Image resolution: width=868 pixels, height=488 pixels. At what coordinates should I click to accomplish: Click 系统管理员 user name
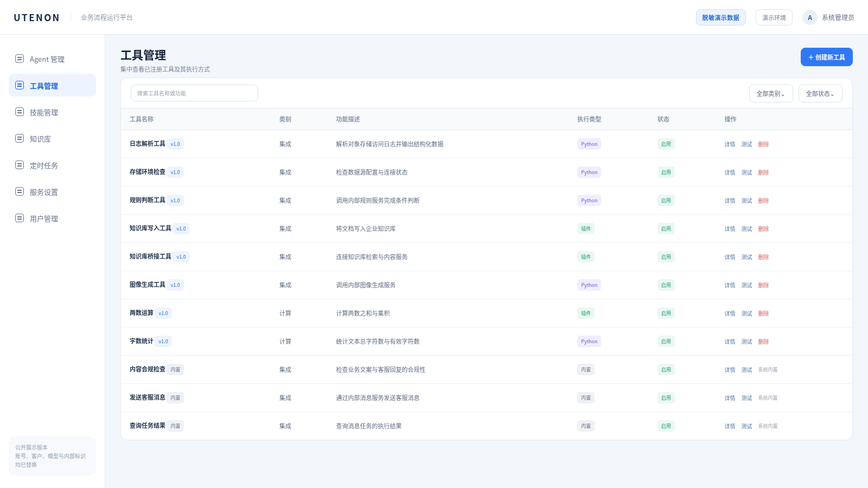pos(838,17)
